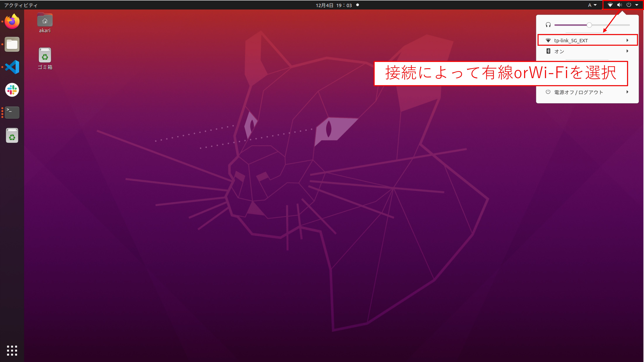Launch Firefox from the dock
The height and width of the screenshot is (362, 644).
click(12, 21)
